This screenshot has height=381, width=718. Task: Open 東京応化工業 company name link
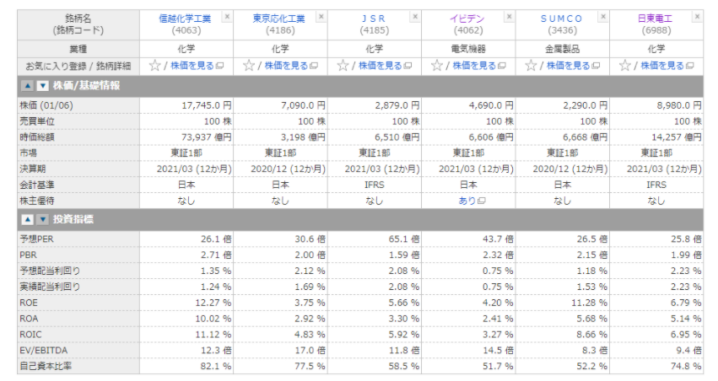[279, 19]
